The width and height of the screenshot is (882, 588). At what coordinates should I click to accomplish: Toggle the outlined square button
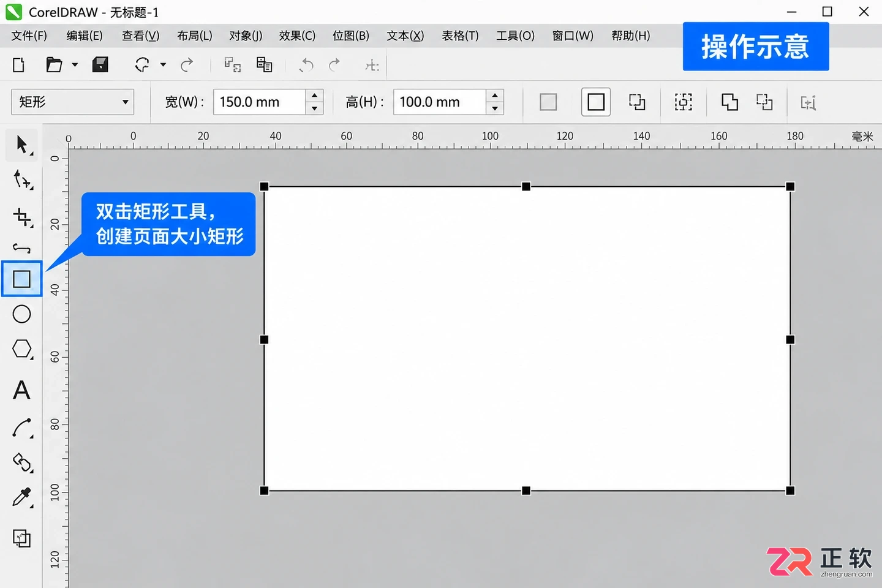coord(596,102)
